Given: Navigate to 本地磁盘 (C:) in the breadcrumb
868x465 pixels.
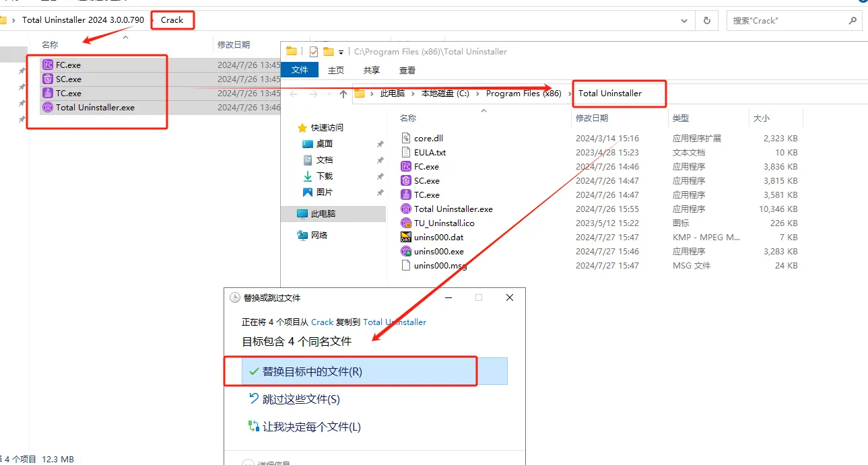Looking at the screenshot, I should pos(445,94).
